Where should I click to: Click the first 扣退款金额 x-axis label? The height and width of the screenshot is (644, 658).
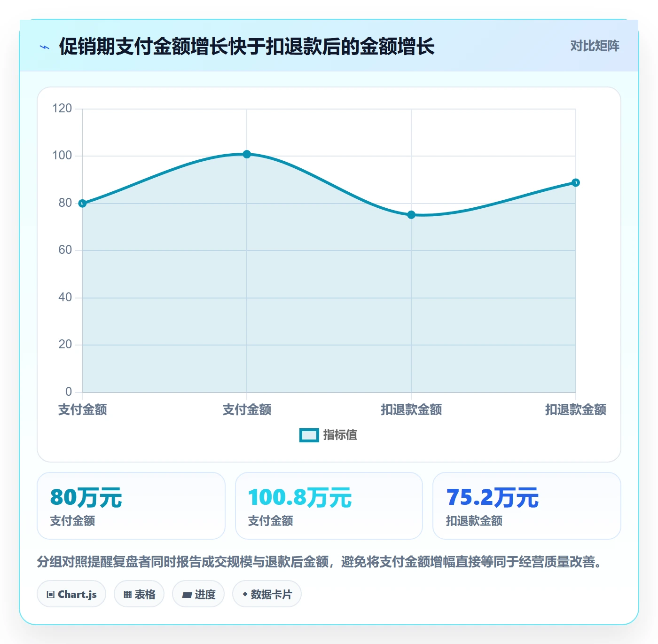(x=411, y=410)
